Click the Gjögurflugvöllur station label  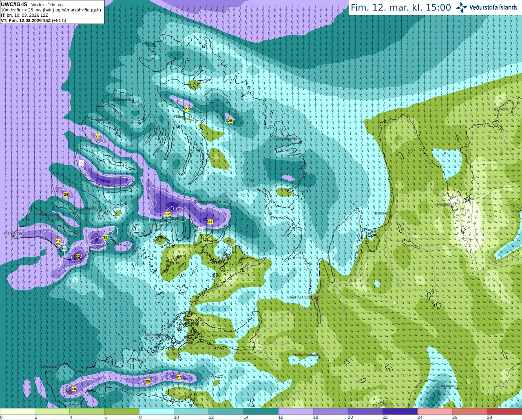click(x=288, y=139)
